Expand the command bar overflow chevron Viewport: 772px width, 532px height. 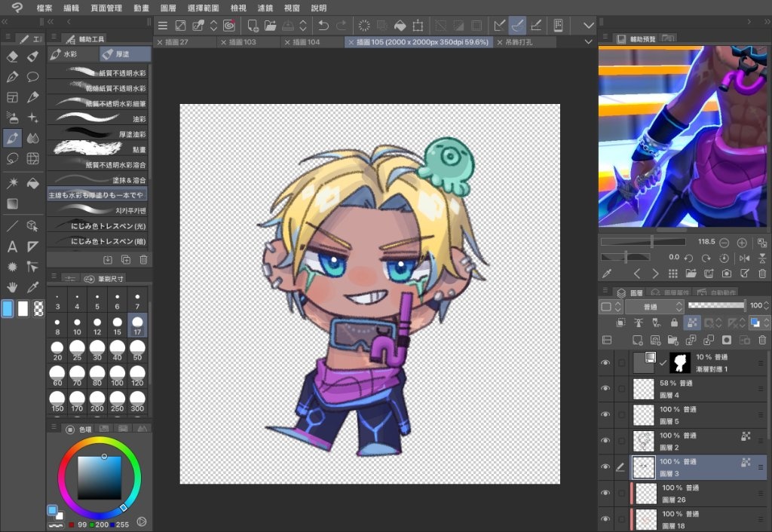click(x=588, y=26)
